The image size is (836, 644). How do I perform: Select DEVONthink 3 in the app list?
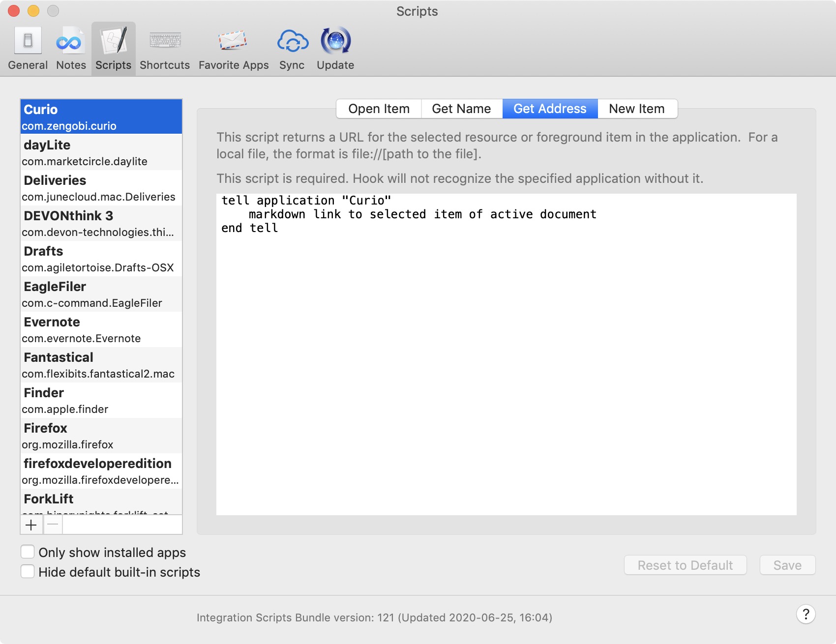[x=101, y=223]
